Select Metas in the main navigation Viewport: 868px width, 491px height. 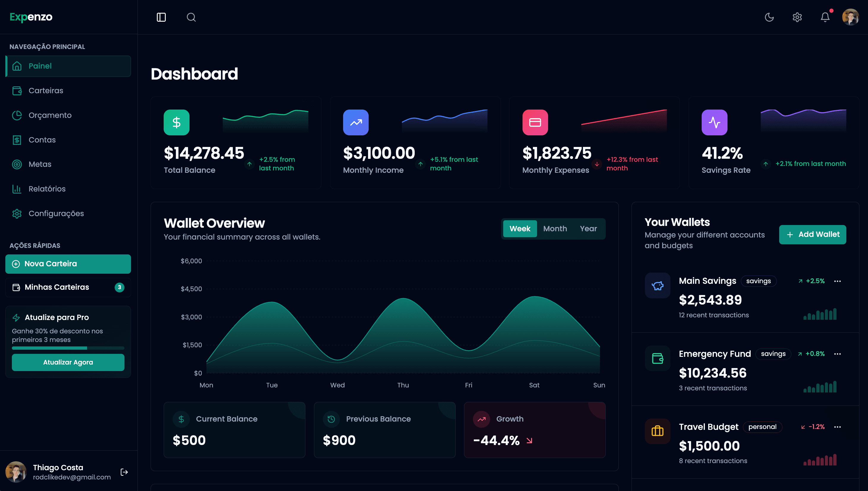(40, 164)
